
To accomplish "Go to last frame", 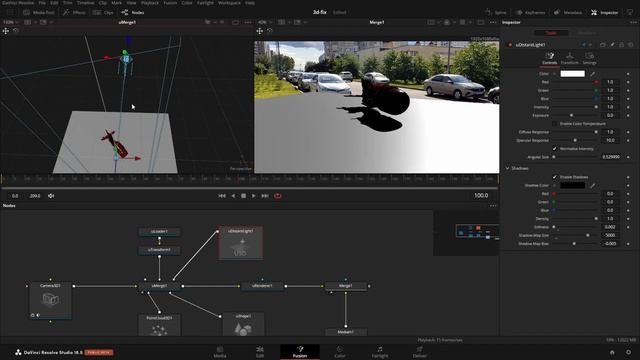I will (265, 196).
